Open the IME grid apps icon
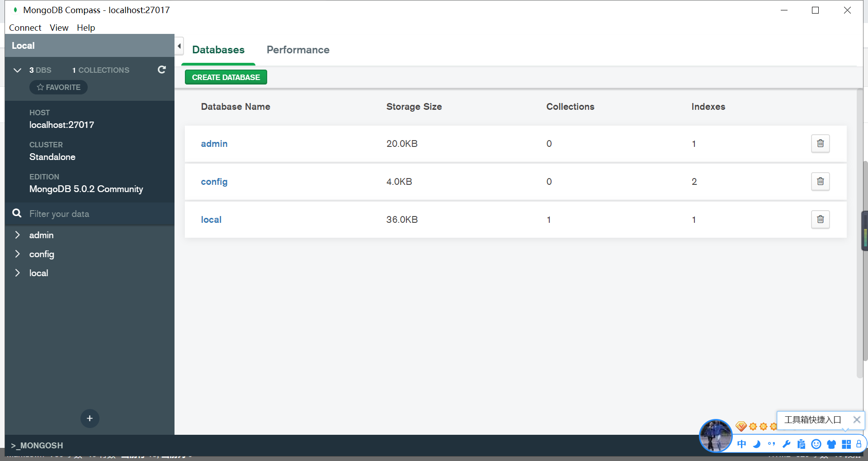Viewport: 868px width, 461px height. [846, 444]
